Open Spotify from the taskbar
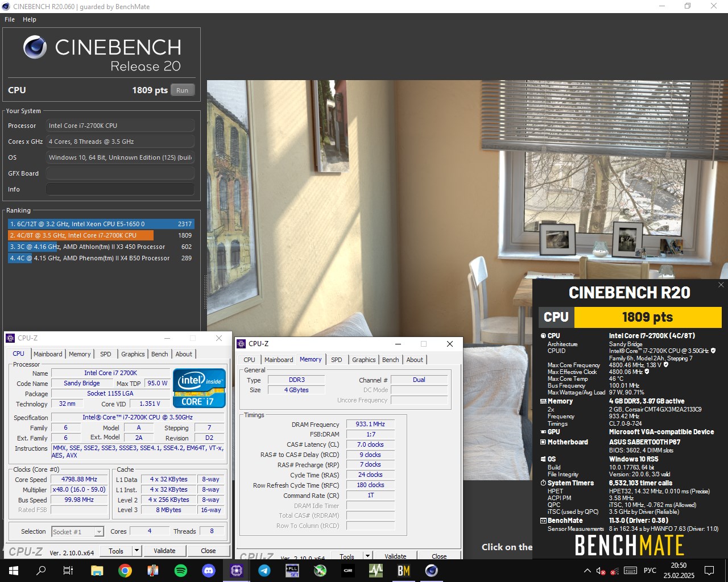 click(181, 570)
